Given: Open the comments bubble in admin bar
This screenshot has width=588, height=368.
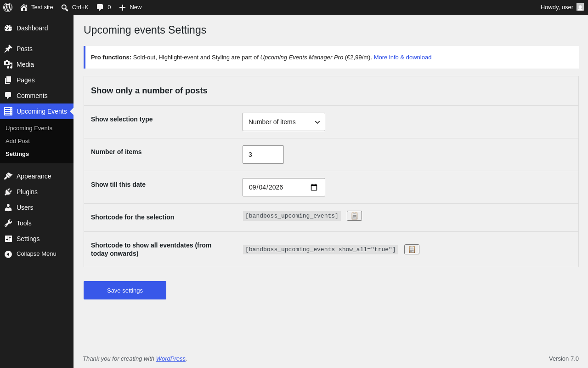Looking at the screenshot, I should click(x=104, y=7).
